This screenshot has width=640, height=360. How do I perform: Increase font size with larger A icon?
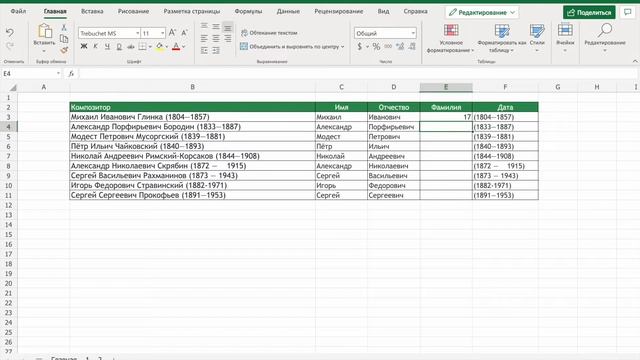(x=172, y=33)
